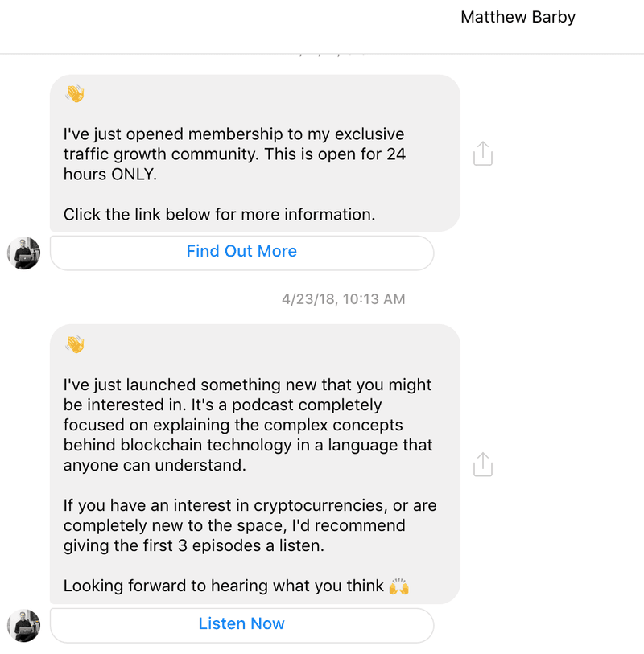Image resolution: width=644 pixels, height=654 pixels.
Task: Click the partially hidden timestamp at top
Action: point(332,54)
